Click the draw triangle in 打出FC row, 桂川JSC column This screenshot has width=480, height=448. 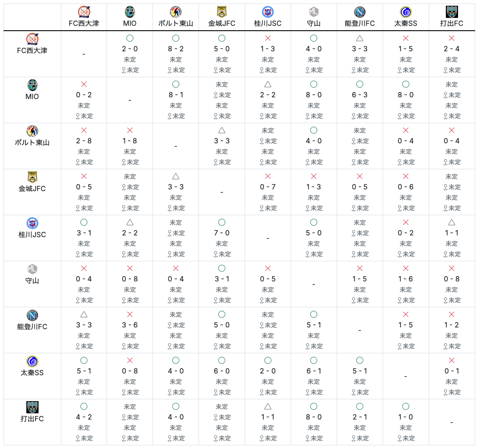coord(268,406)
